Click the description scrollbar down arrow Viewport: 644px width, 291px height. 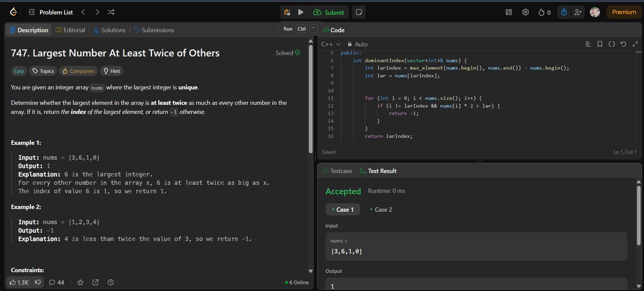[x=310, y=271]
